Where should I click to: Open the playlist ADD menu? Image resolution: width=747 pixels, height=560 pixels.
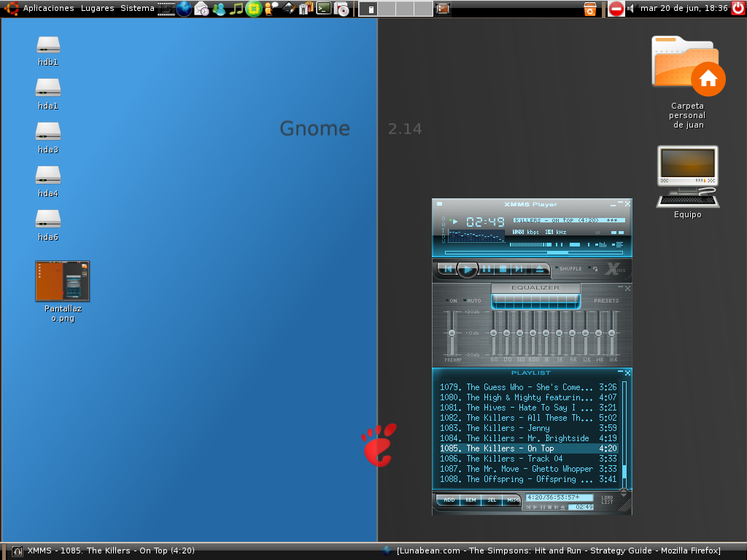[x=449, y=500]
